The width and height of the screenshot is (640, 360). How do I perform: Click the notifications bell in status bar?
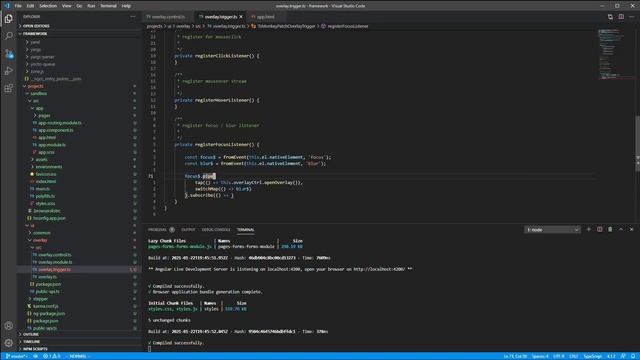point(633,356)
